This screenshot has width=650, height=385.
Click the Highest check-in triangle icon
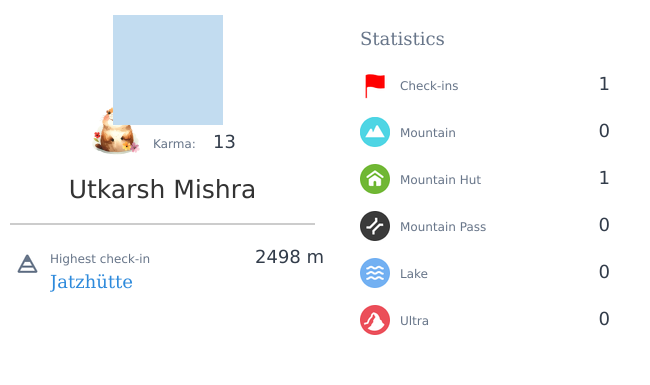point(27,264)
